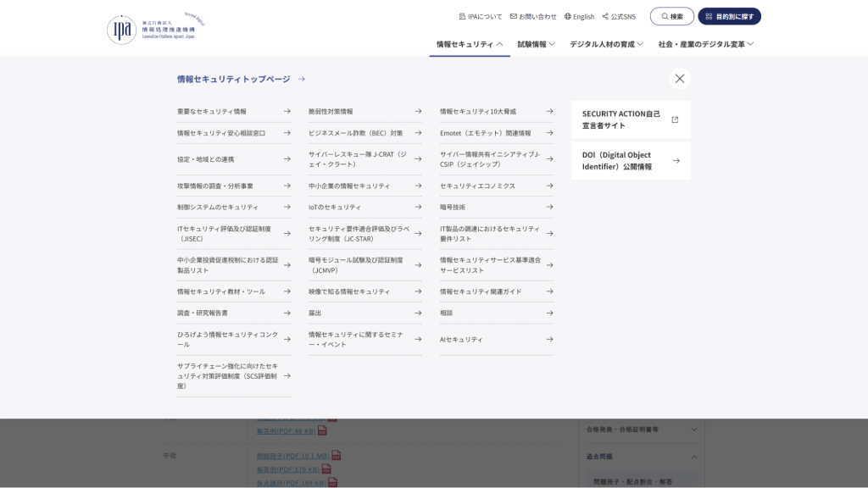
Task: Click the IPA logo
Action: point(156,28)
